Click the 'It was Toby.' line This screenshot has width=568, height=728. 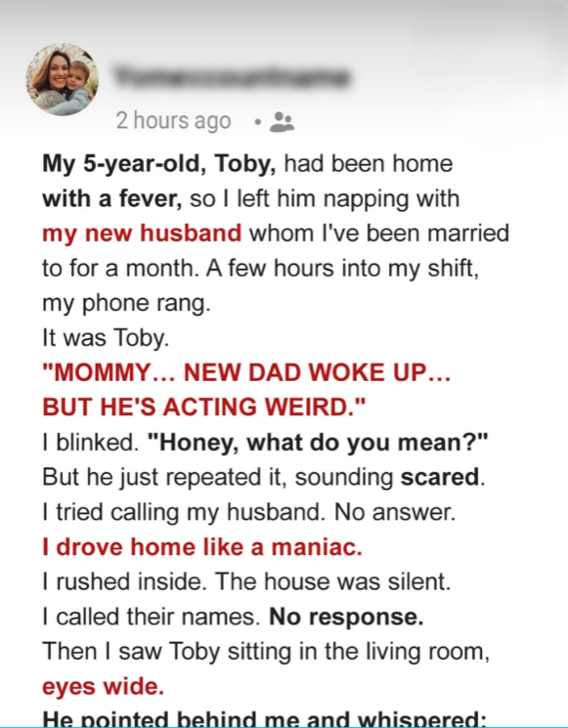[x=106, y=338]
